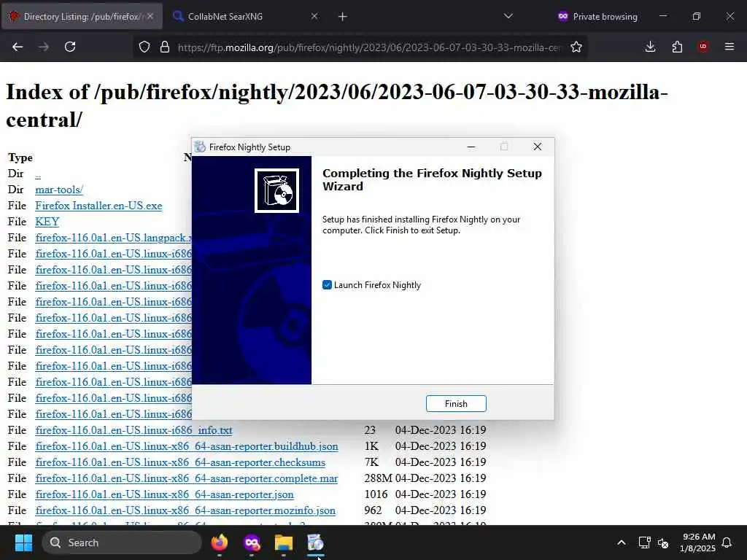The height and width of the screenshot is (560, 747).
Task: Open the browser downloads panel
Action: pyautogui.click(x=650, y=47)
